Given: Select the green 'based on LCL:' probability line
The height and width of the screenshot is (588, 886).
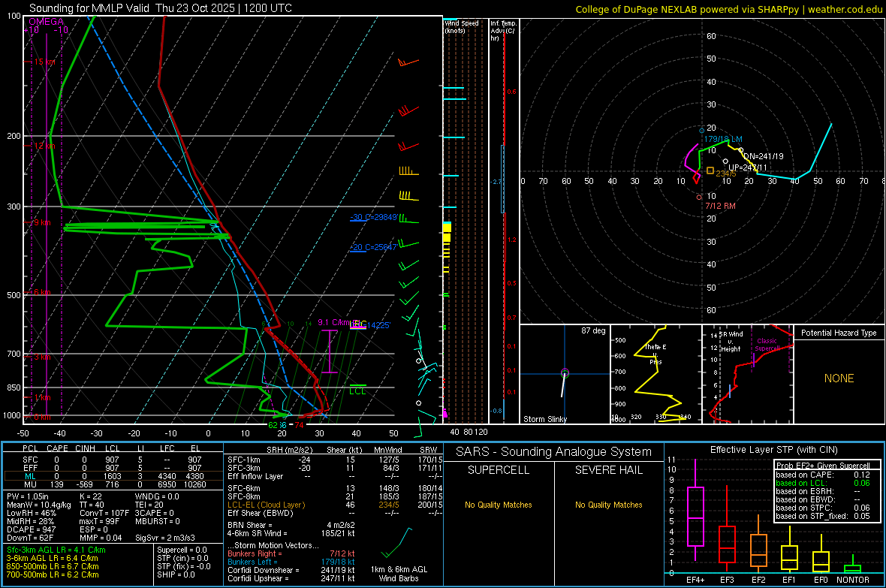Looking at the screenshot, I should pyautogui.click(x=823, y=483).
